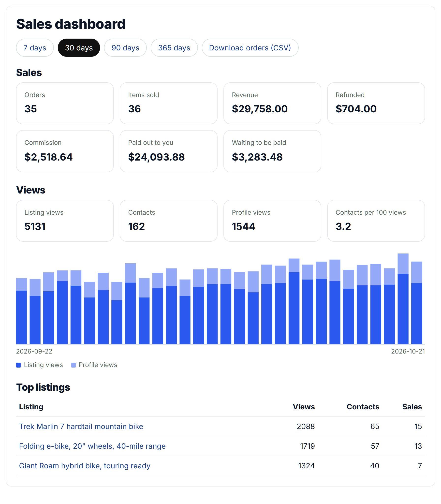Click the Paid out to you value $24,093.88
This screenshot has width=441, height=504.
(x=156, y=157)
